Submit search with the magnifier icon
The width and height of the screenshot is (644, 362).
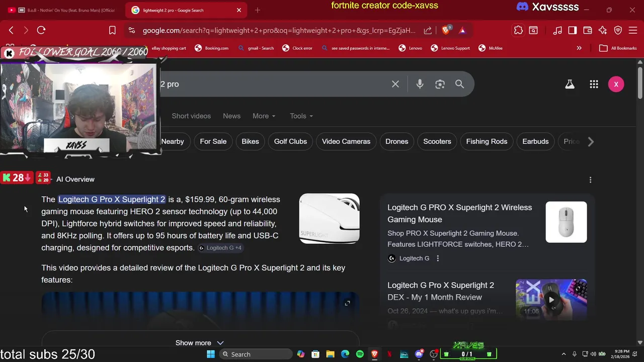(459, 84)
